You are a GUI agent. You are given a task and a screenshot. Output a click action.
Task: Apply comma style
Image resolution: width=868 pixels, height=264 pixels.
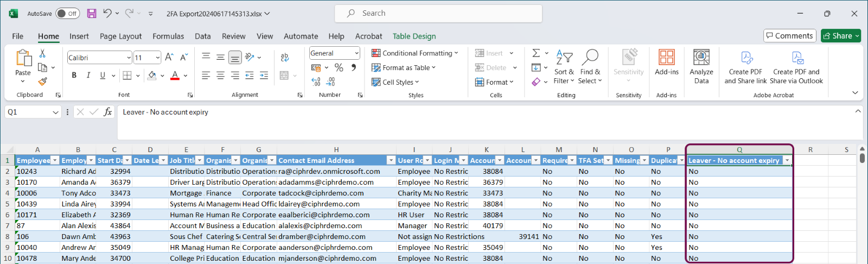coord(354,67)
